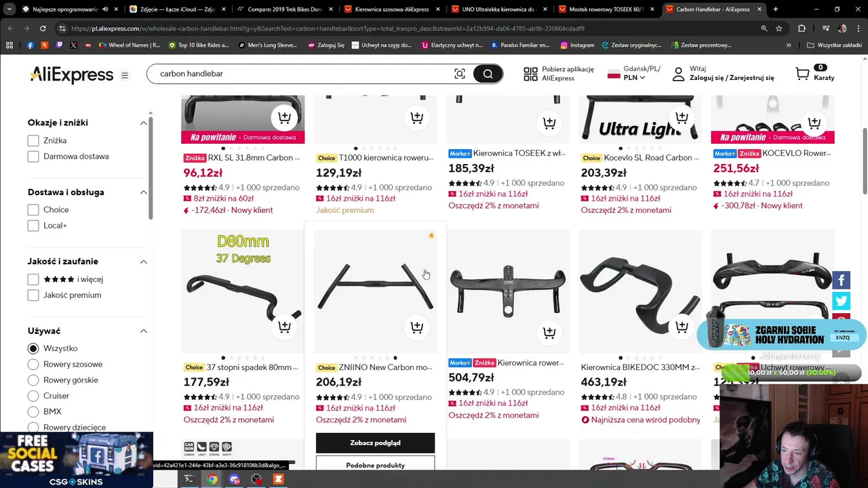Switch to the Zdjęcie — Łącze iCloud tab
The height and width of the screenshot is (488, 868).
(178, 9)
